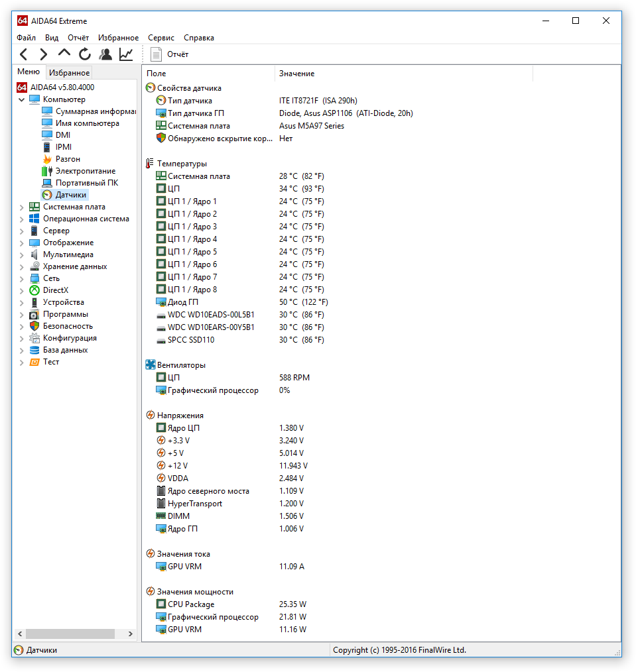Click the up-level arrow toolbar icon

tap(64, 53)
